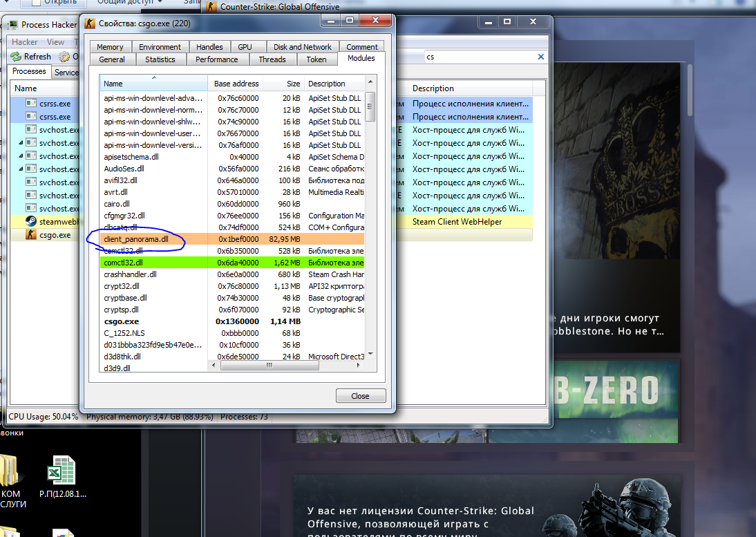The image size is (756, 537).
Task: Select the csgo.exe process icon in list
Action: pos(31,235)
